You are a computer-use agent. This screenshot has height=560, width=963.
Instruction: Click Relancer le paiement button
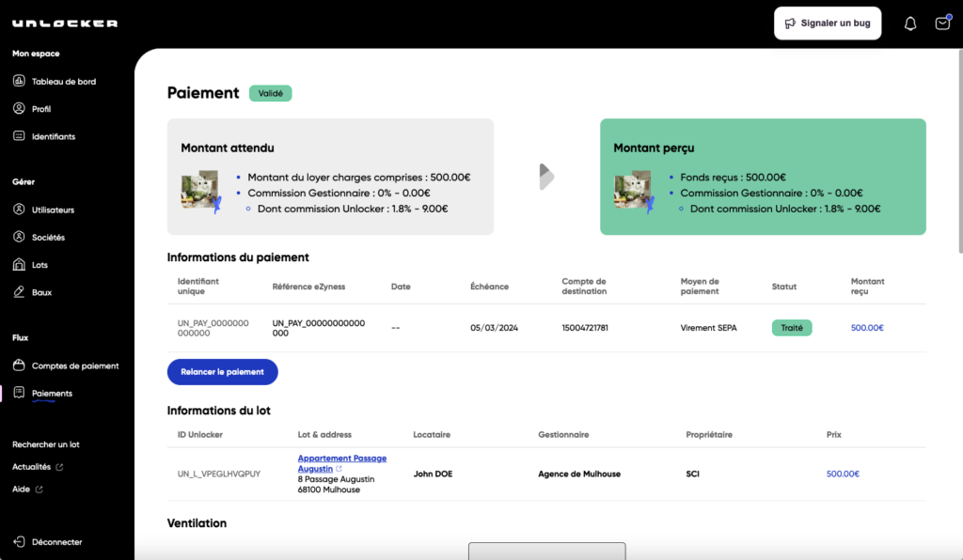222,372
